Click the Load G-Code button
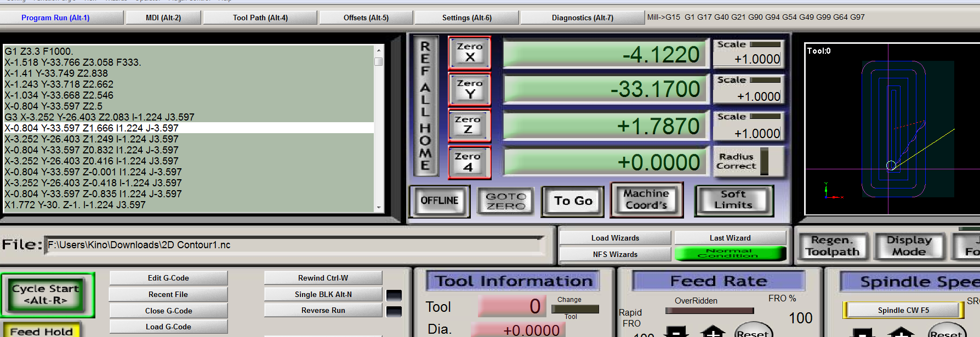980x337 pixels. (x=168, y=327)
